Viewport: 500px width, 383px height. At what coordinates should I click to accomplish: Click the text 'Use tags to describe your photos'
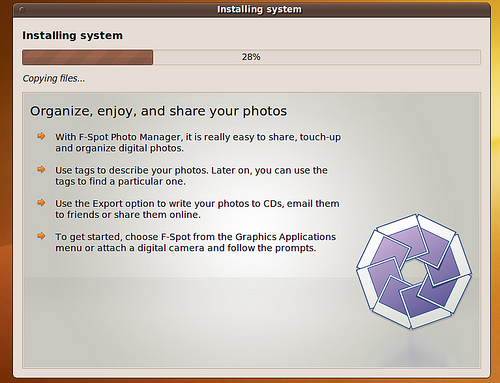coord(132,170)
